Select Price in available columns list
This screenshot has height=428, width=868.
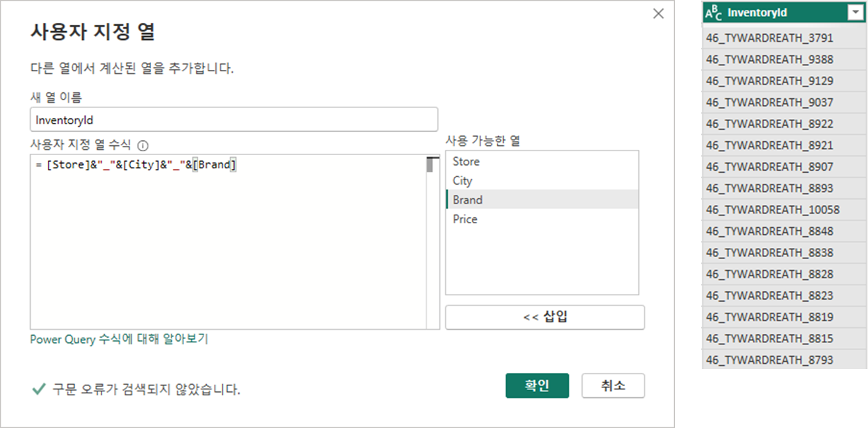[465, 219]
